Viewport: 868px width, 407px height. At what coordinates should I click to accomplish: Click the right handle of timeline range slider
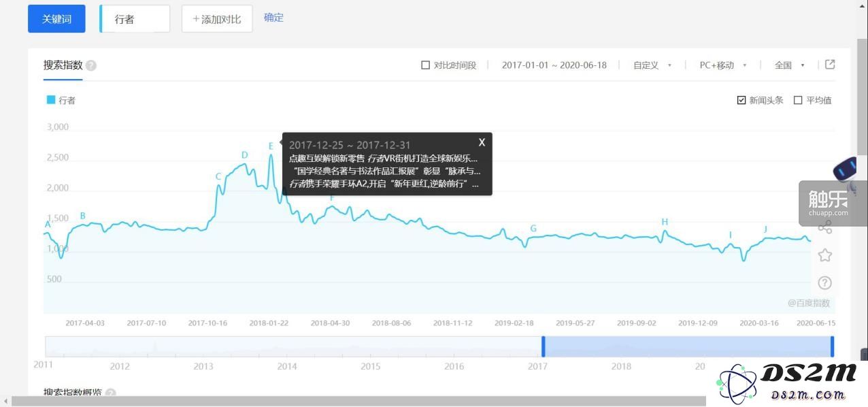[x=832, y=346]
